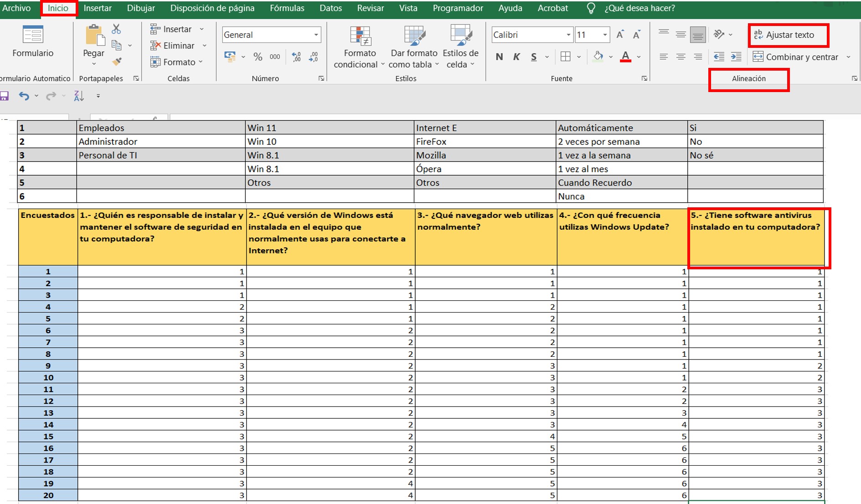Align text left
Screen dimensions: 861x504
(x=664, y=57)
